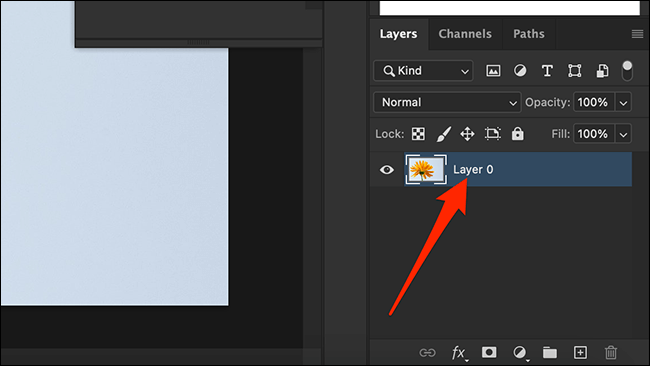This screenshot has width=650, height=366.
Task: Click the Fill 100% value field
Action: tap(594, 134)
